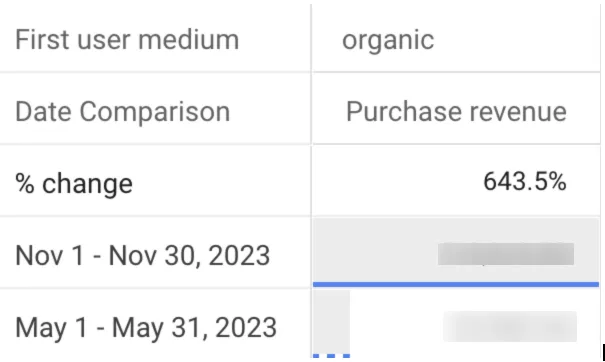Click the blurred May revenue value

coord(510,326)
